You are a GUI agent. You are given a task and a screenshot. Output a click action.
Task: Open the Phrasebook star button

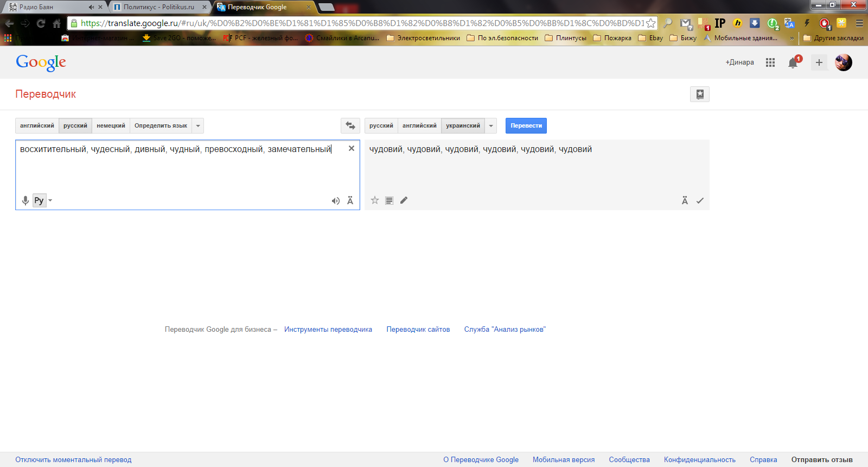tap(700, 94)
